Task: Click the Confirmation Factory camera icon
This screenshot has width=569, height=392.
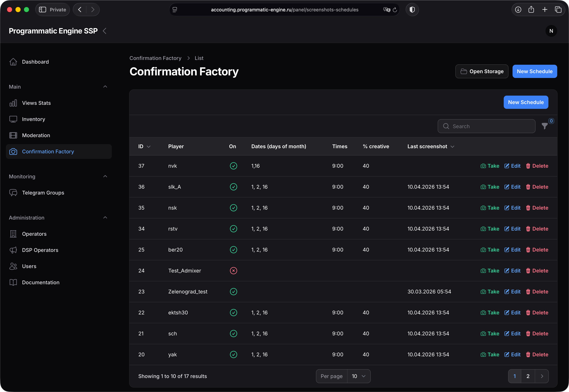Action: click(x=13, y=152)
